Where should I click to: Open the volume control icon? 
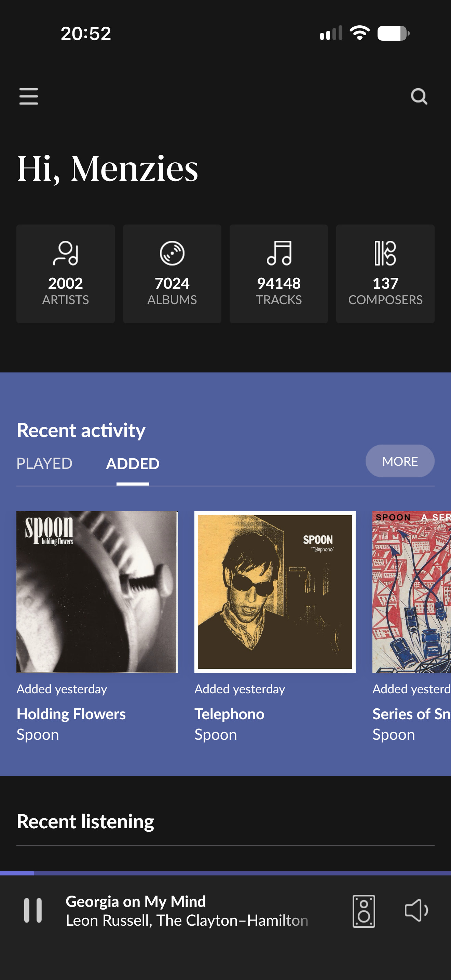pyautogui.click(x=416, y=910)
